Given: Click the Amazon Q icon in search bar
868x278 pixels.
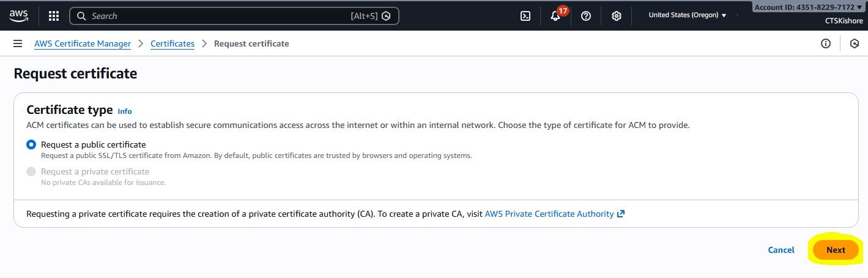Looking at the screenshot, I should coord(386,16).
